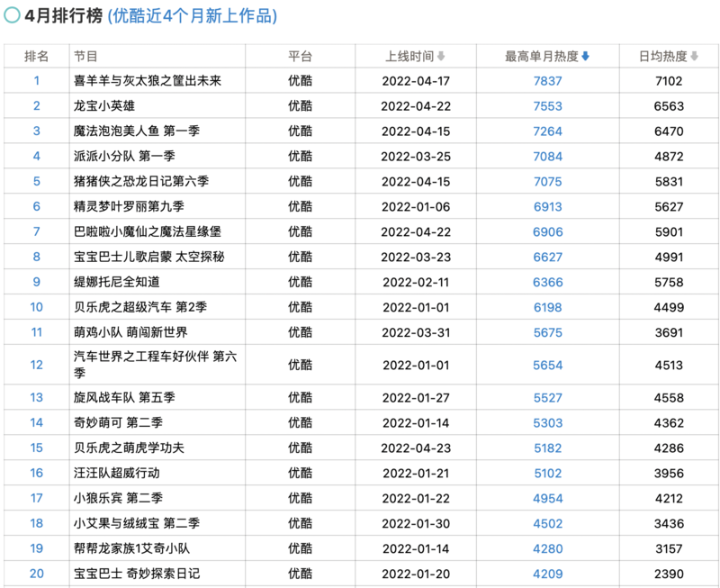The image size is (720, 588).
Task: Click rank number 1
Action: pos(36,81)
